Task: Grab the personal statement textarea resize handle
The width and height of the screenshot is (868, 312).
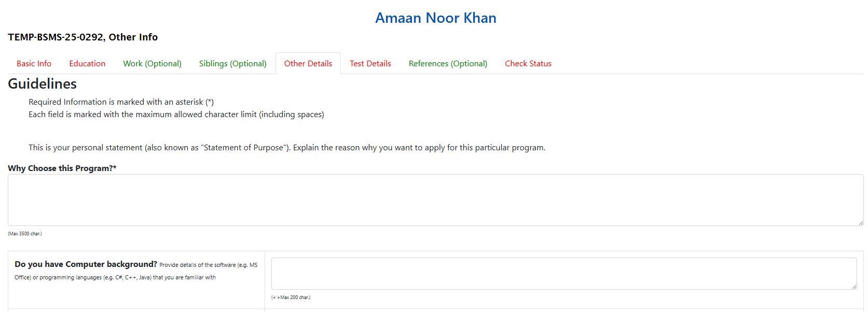Action: click(x=860, y=223)
